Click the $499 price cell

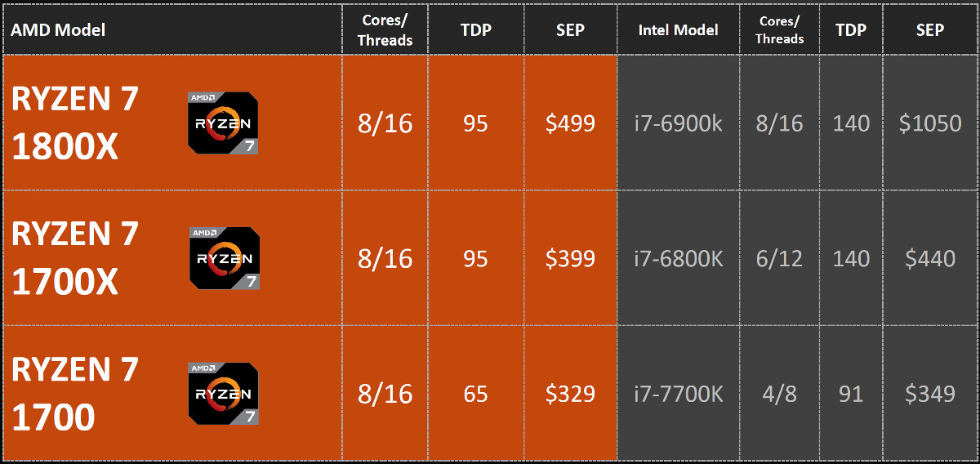click(x=570, y=123)
